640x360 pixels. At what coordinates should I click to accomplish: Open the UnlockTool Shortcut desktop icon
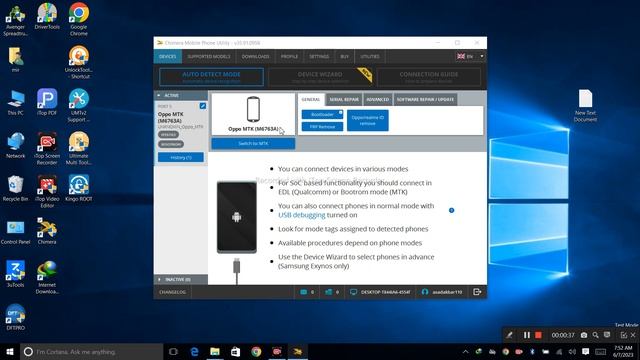click(78, 62)
